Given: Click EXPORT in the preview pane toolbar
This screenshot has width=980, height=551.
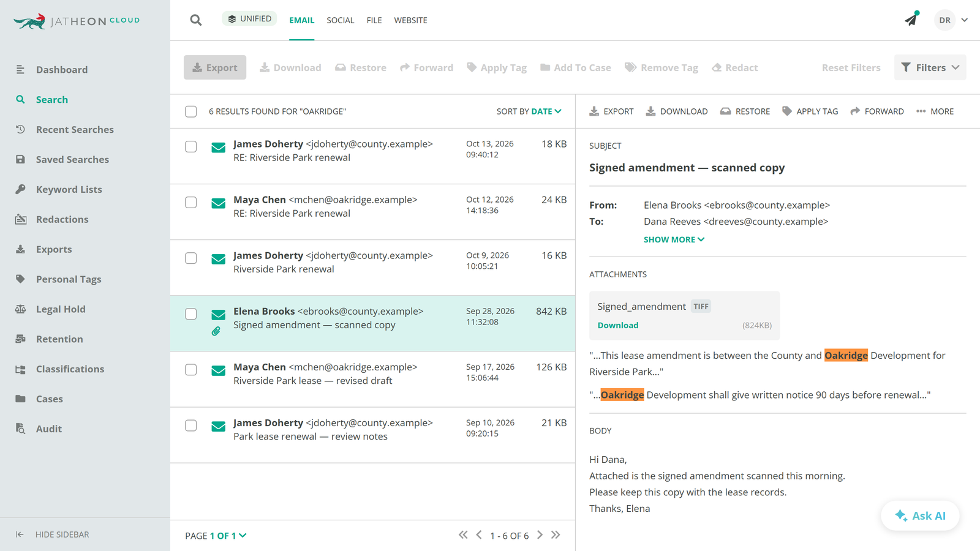Looking at the screenshot, I should [x=611, y=111].
